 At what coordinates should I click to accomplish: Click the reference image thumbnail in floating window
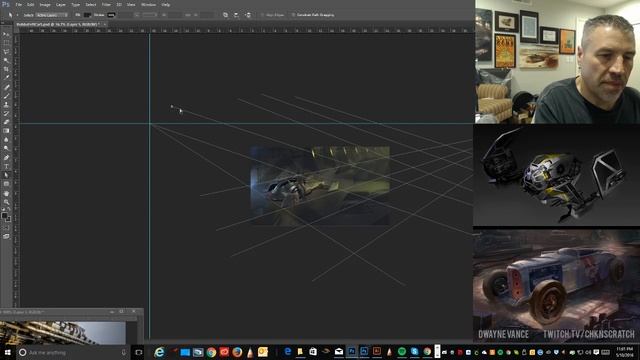tap(63, 333)
